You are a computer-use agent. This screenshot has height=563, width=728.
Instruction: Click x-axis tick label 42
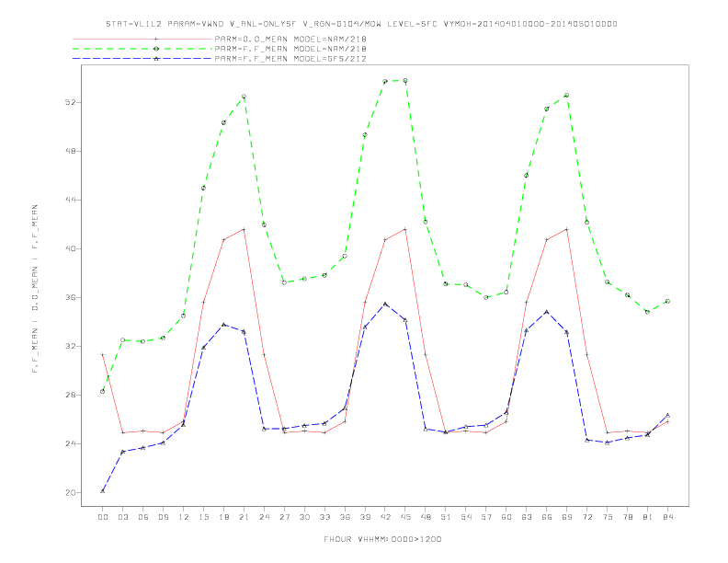(385, 517)
